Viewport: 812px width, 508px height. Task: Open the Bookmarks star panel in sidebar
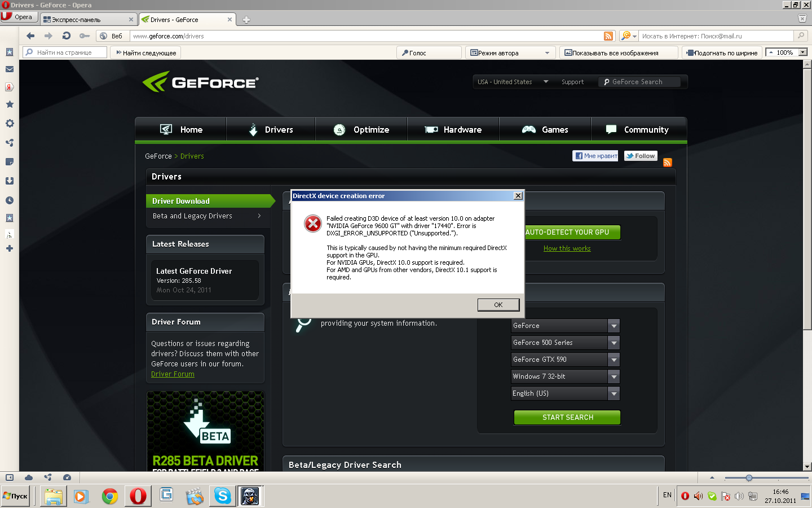tap(10, 104)
